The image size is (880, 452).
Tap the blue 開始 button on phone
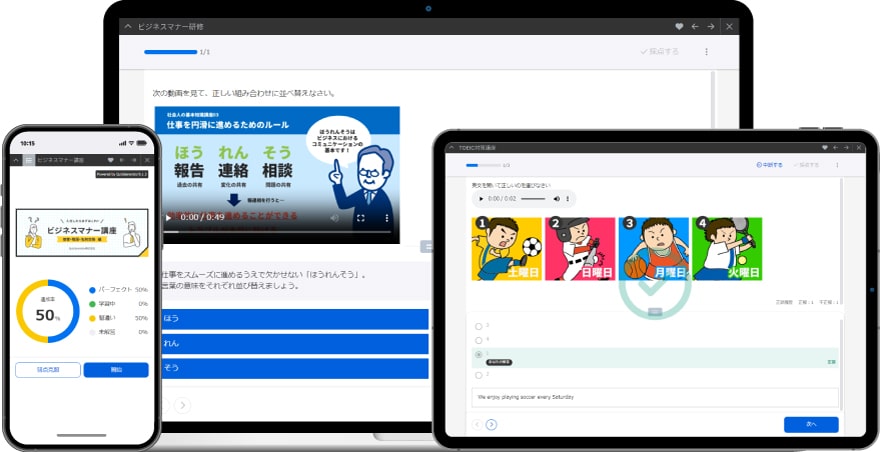click(x=116, y=370)
